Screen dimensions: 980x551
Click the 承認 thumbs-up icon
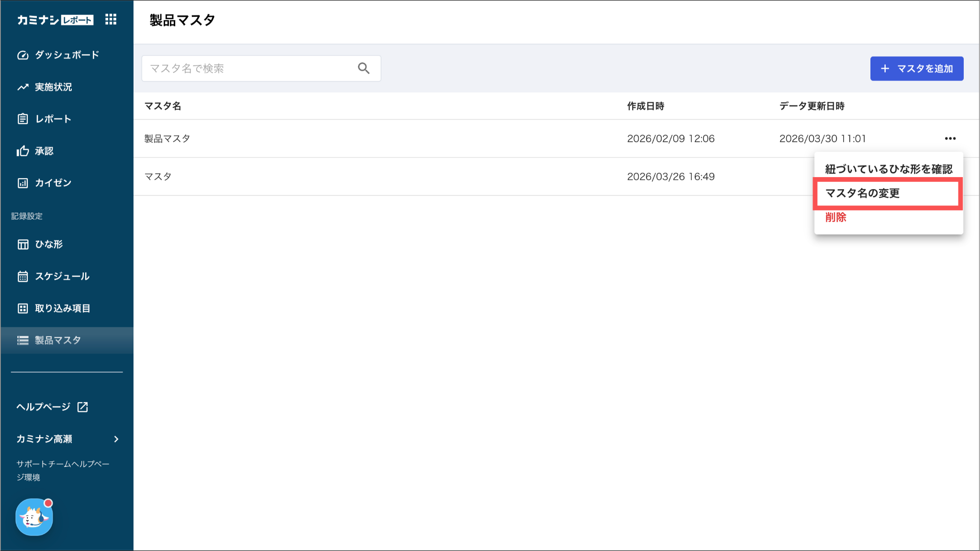(22, 151)
